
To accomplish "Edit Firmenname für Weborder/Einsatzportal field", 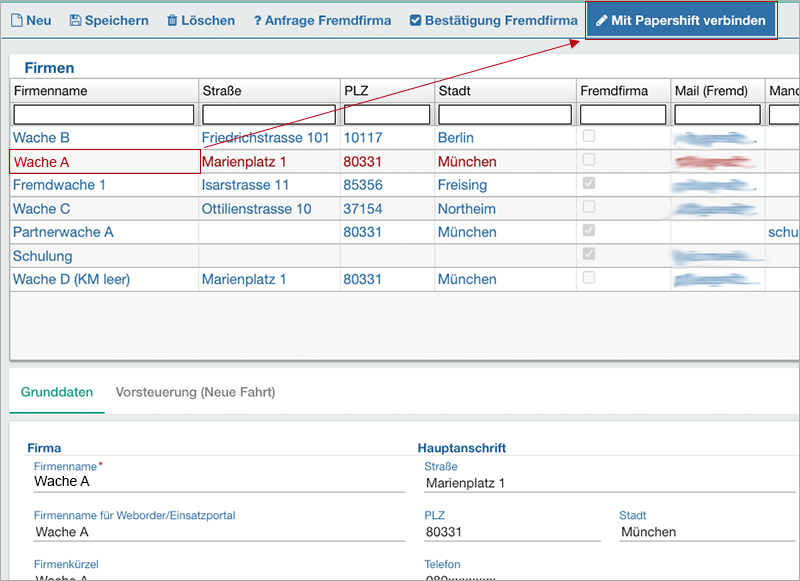I will click(x=219, y=532).
